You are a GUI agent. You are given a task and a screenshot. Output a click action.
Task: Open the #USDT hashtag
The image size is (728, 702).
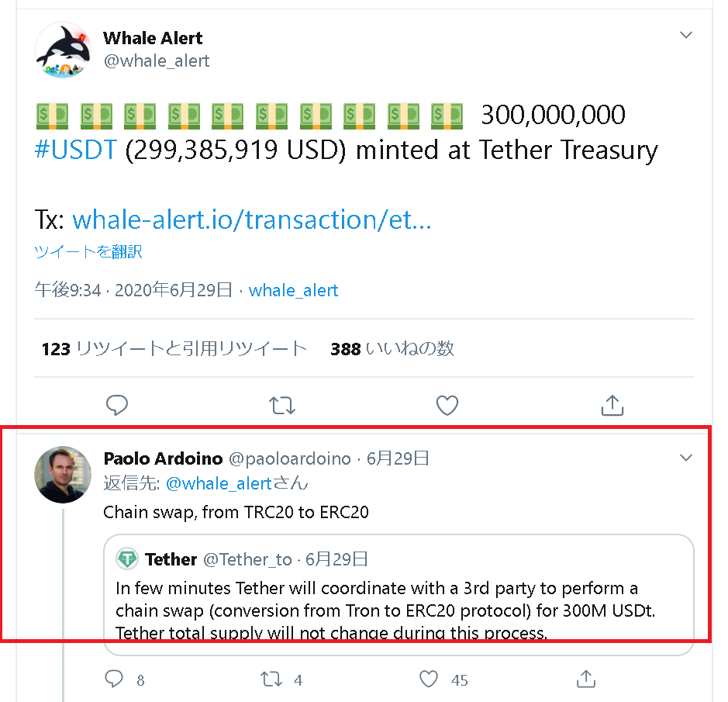75,150
